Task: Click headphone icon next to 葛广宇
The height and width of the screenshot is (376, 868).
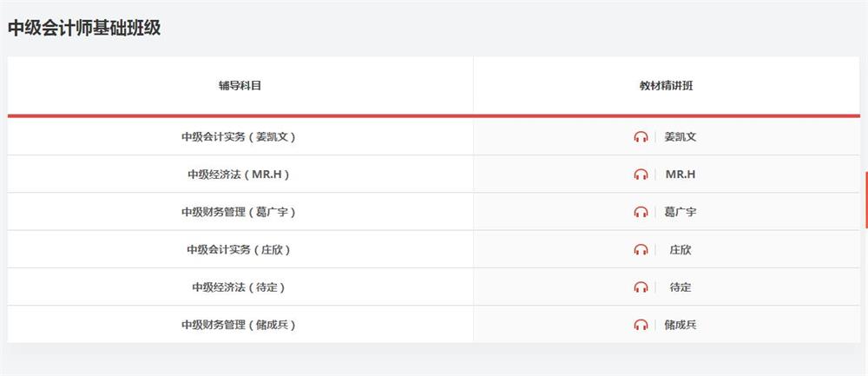Action: 641,212
